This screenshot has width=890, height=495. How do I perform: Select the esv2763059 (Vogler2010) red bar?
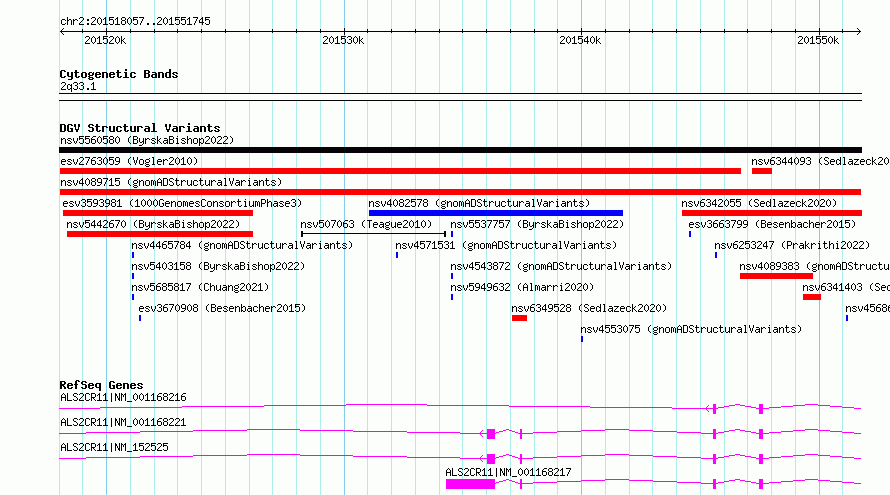pos(400,171)
